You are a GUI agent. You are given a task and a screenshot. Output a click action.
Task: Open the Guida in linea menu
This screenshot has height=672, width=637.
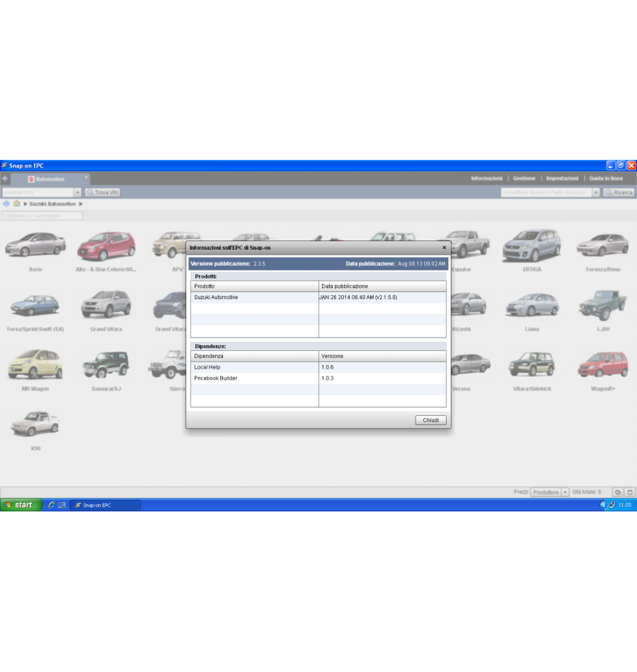click(x=606, y=178)
